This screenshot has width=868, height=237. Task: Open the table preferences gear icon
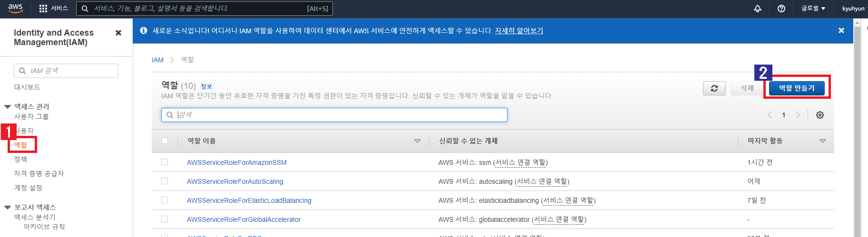820,115
